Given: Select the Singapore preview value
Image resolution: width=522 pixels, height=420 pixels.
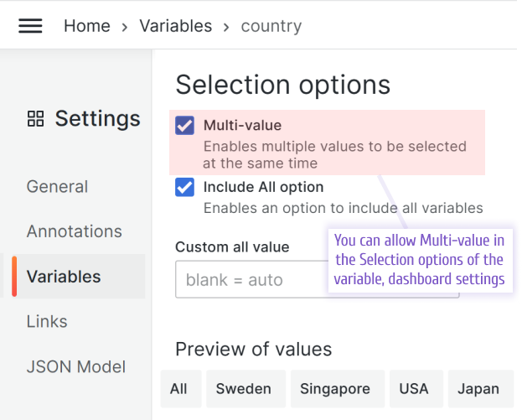Looking at the screenshot, I should point(335,389).
